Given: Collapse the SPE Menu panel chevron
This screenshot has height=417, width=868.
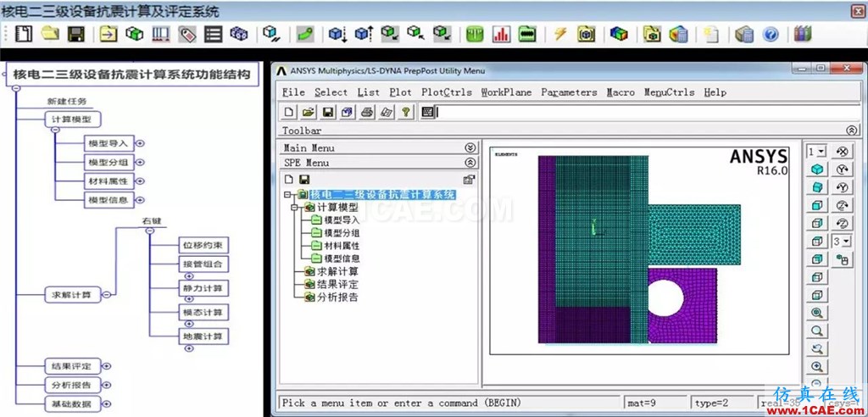Looking at the screenshot, I should [470, 163].
